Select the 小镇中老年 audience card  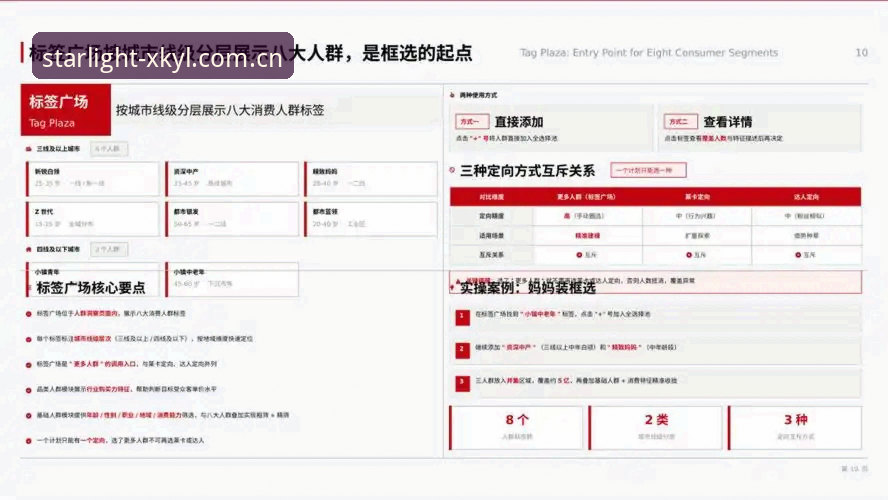tap(232, 279)
